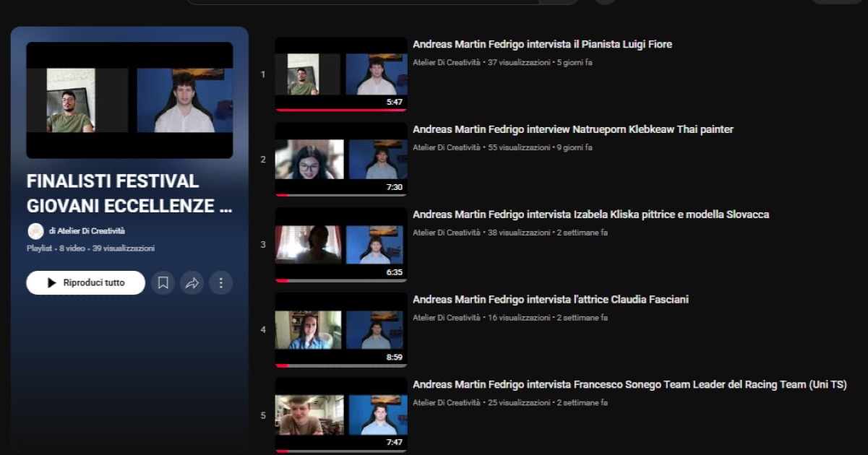The height and width of the screenshot is (455, 868).
Task: Open the Francesco Sonego video thumbnail
Action: tap(340, 415)
